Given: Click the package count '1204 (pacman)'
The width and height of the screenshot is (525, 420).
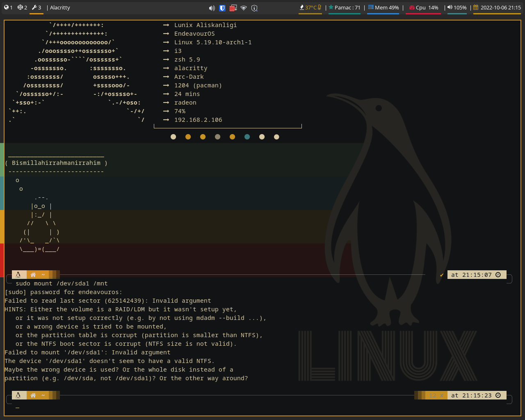Looking at the screenshot, I should pos(198,85).
